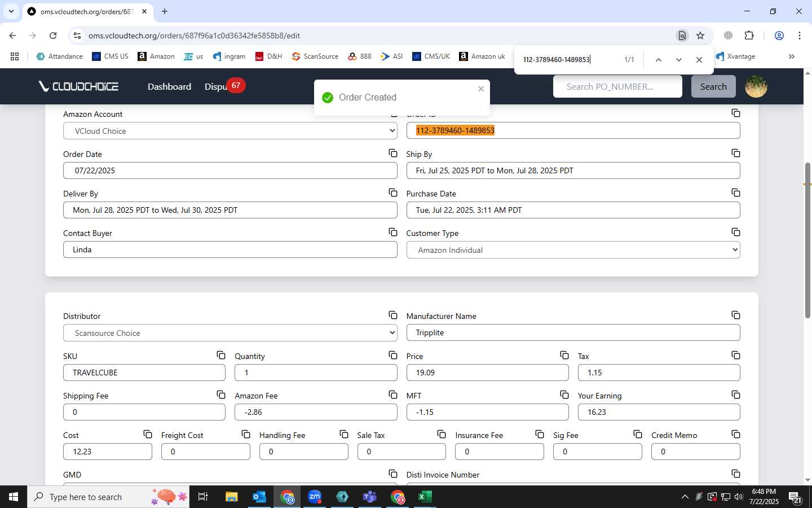
Task: Open the D&H bookmark
Action: pos(268,56)
